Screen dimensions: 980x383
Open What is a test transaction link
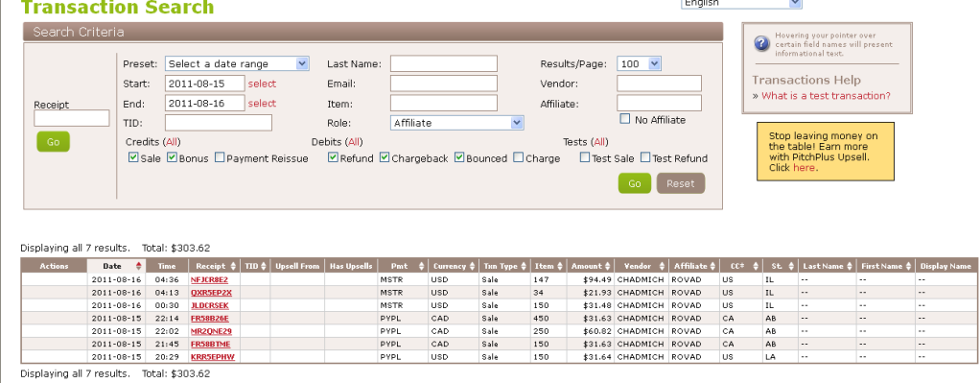click(826, 96)
